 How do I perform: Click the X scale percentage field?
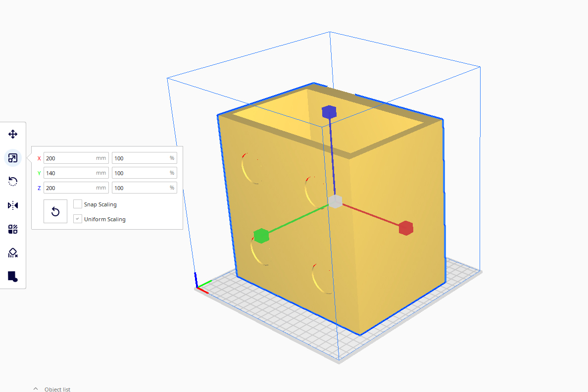pyautogui.click(x=145, y=158)
